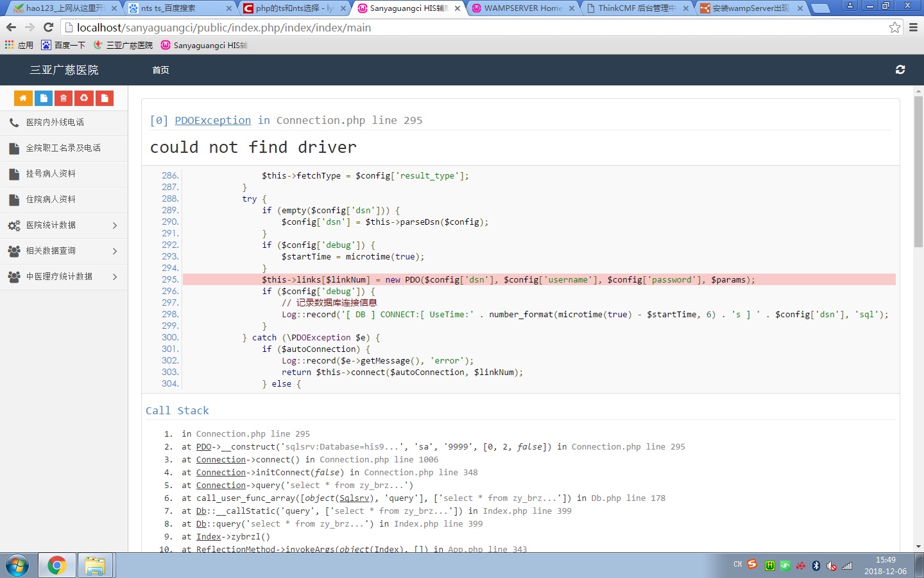Click the Index link before ->zybrzl()
The image size is (924, 578).
(209, 536)
